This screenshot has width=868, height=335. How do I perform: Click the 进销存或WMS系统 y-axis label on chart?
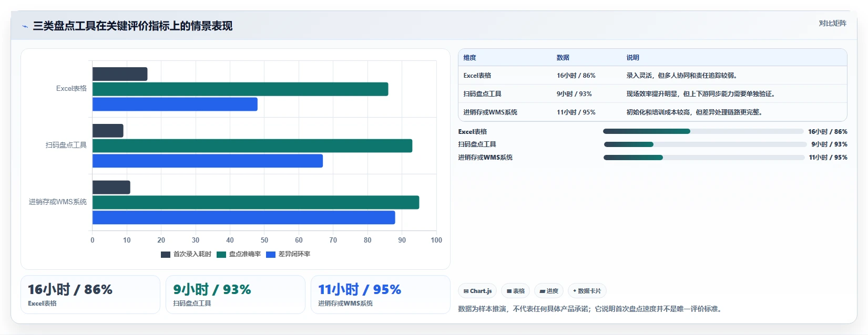58,202
